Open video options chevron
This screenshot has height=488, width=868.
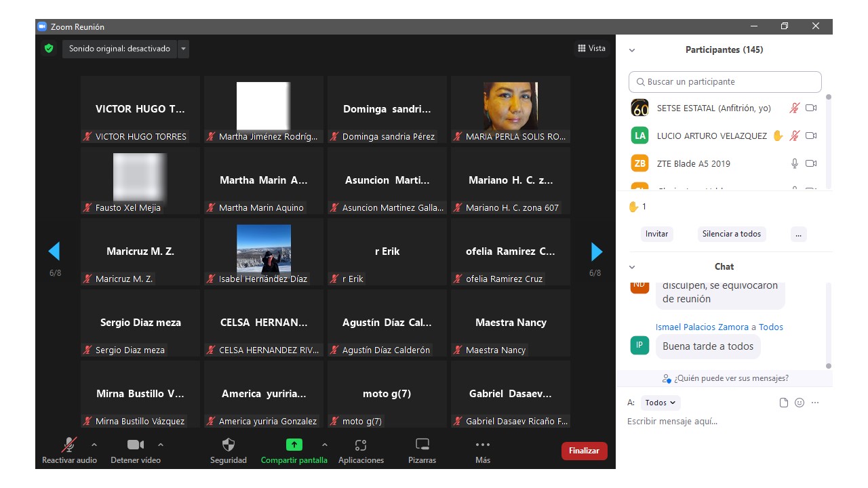pos(160,445)
